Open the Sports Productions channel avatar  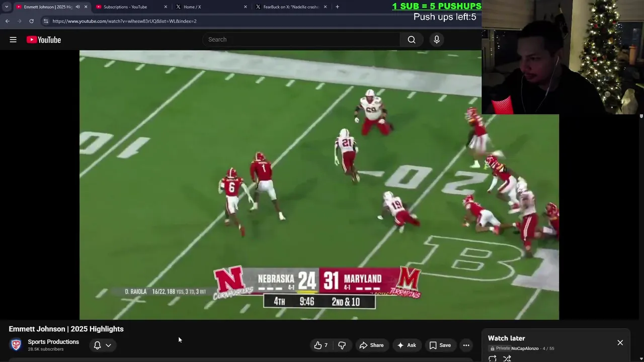click(x=16, y=345)
